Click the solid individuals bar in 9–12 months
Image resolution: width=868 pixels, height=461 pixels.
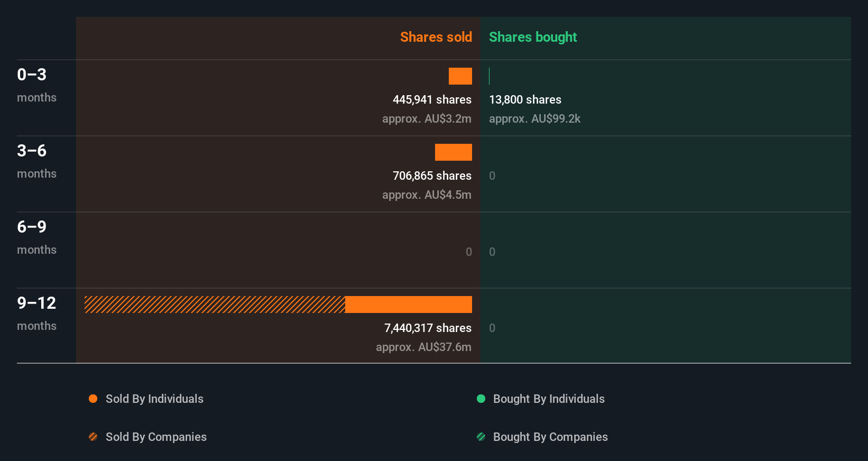click(x=409, y=305)
